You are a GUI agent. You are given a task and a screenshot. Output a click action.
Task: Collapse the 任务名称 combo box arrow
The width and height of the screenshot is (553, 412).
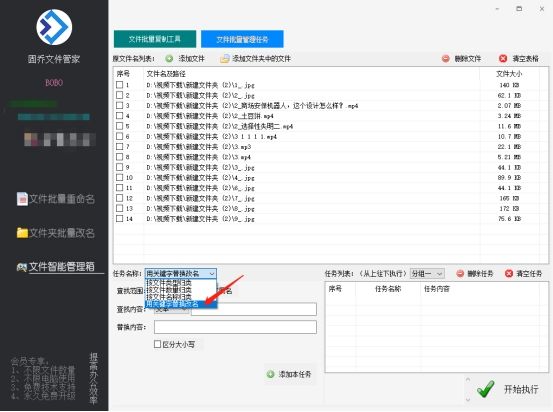(x=212, y=273)
